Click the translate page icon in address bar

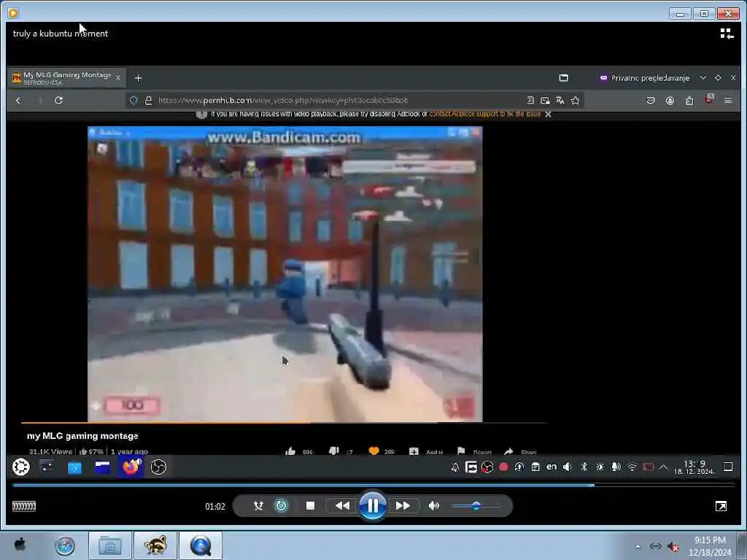560,101
